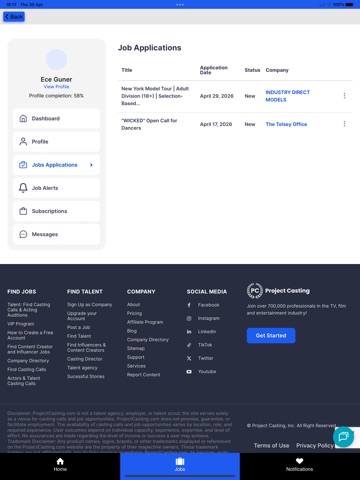The image size is (360, 480).
Task: Click the TikTok icon in footer
Action: pyautogui.click(x=189, y=345)
